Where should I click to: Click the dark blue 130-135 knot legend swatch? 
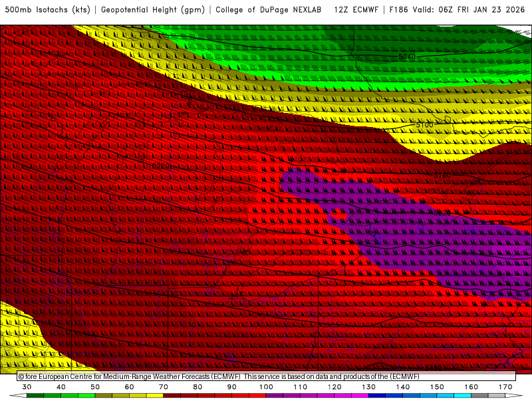pyautogui.click(x=377, y=396)
